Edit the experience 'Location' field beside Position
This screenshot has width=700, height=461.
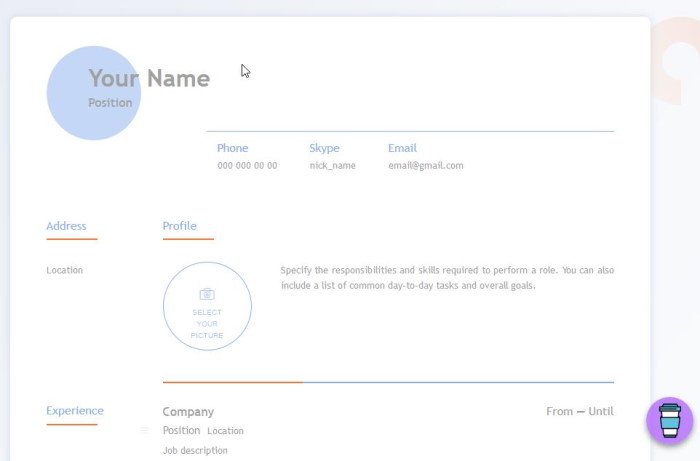pos(225,431)
